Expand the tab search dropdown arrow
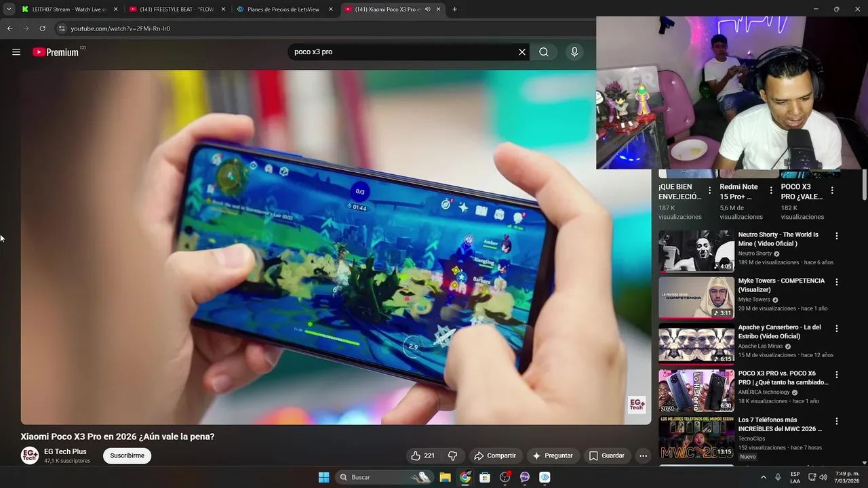 click(9, 9)
